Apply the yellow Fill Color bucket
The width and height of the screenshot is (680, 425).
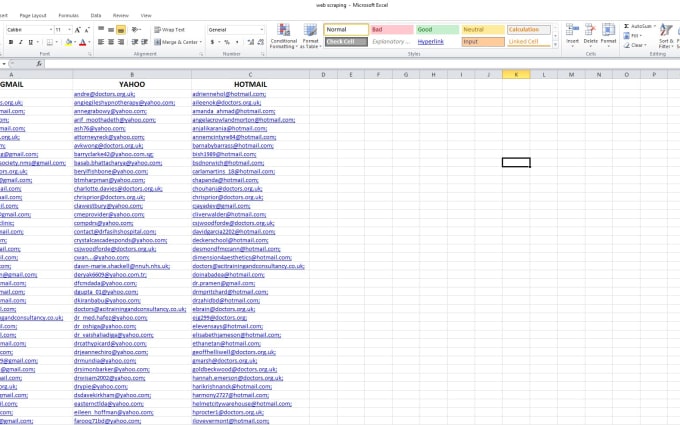68,42
